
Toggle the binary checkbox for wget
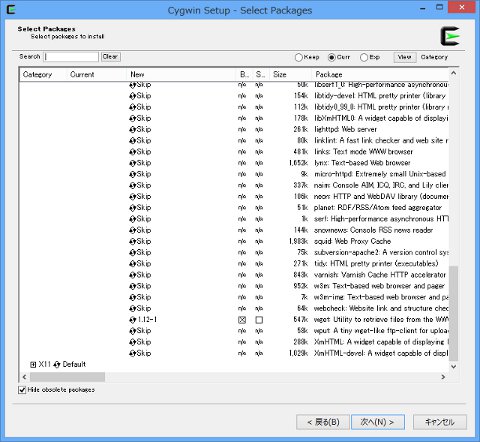coord(242,320)
